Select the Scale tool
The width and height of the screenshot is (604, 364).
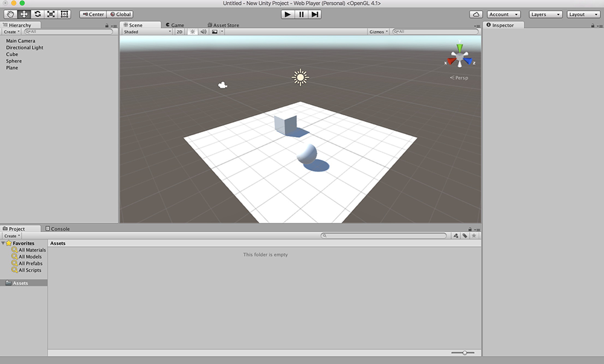[x=51, y=14]
